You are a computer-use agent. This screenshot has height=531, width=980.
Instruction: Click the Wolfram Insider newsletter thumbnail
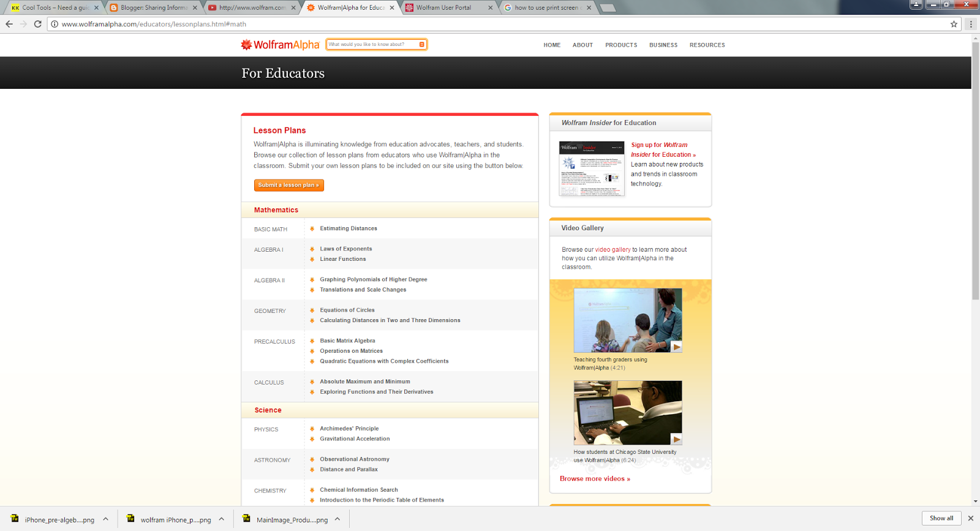(x=592, y=168)
